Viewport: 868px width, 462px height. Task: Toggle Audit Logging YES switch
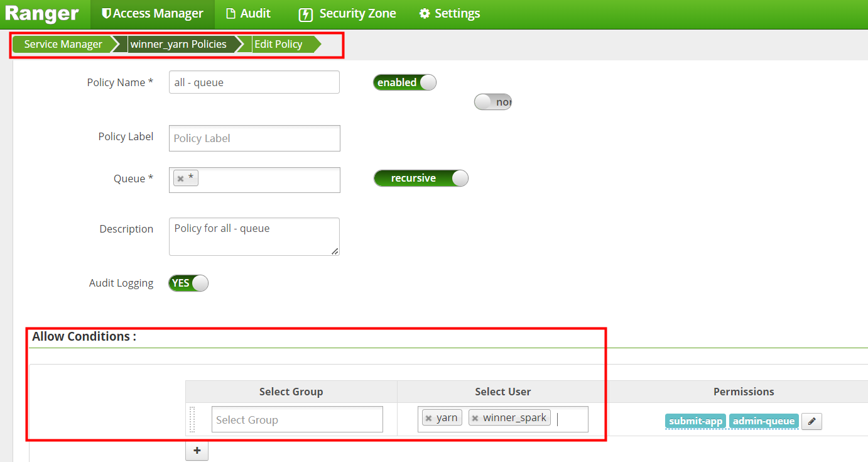coord(188,283)
